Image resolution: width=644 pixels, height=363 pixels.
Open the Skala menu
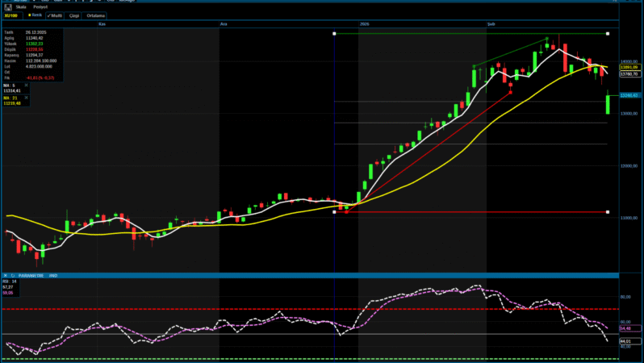(x=19, y=6)
